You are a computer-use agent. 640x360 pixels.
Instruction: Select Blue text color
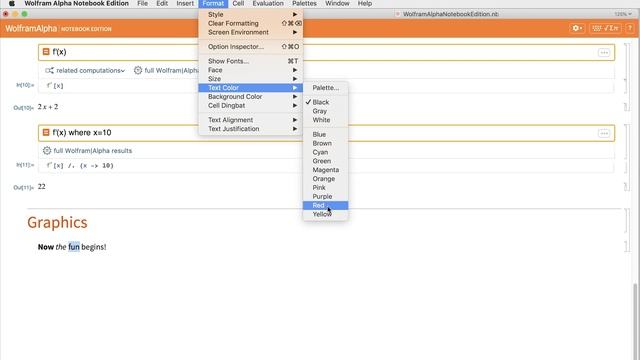(x=325, y=134)
